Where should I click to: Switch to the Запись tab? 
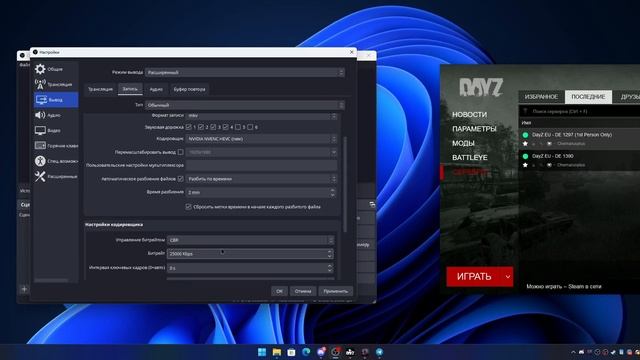point(130,89)
